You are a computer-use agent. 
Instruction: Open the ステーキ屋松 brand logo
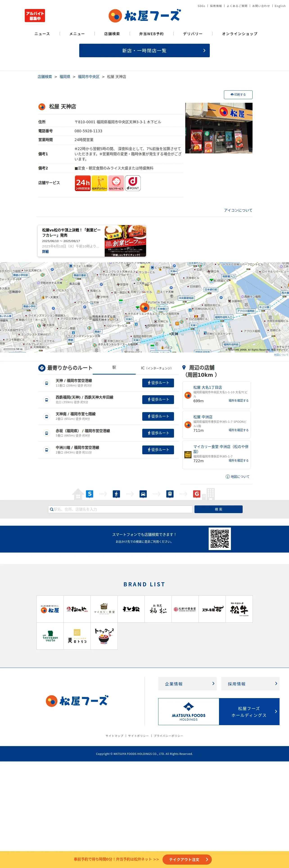[212, 609]
